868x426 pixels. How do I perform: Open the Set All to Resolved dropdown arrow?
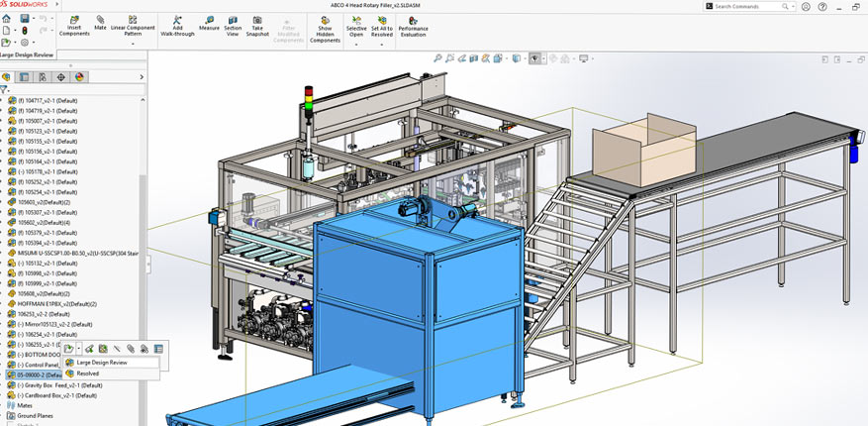click(382, 44)
